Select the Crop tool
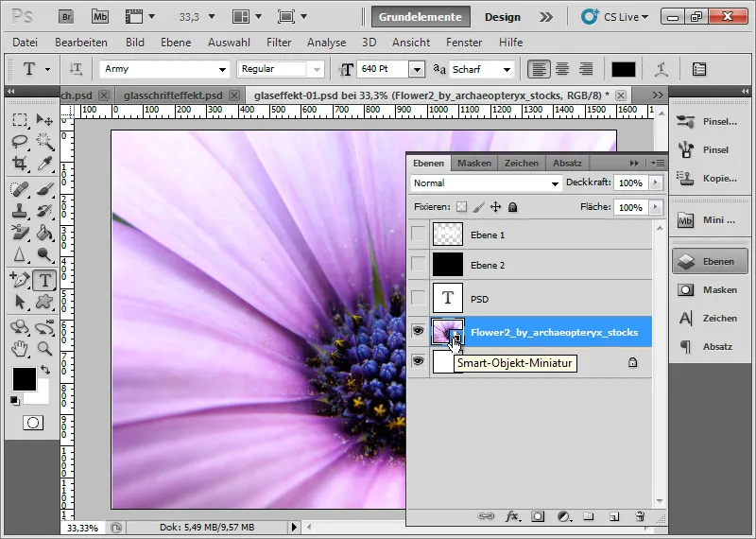This screenshot has height=539, width=756. pos(20,164)
